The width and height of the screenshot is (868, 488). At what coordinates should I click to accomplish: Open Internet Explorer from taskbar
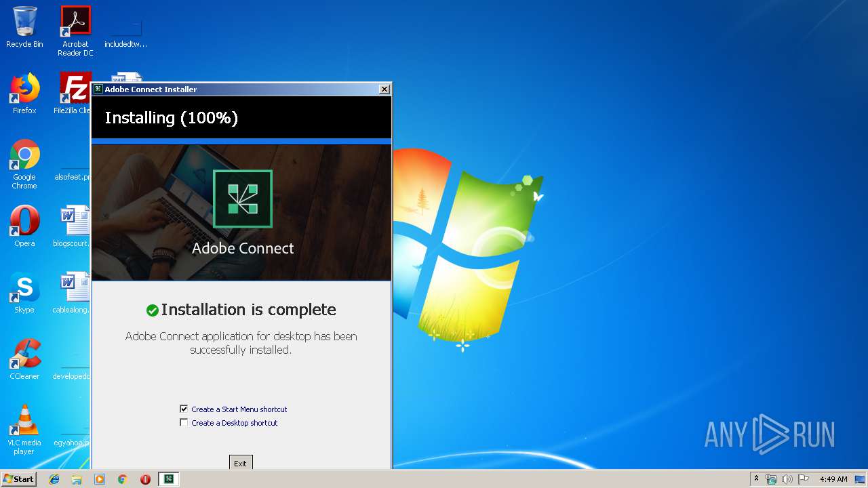[x=54, y=479]
